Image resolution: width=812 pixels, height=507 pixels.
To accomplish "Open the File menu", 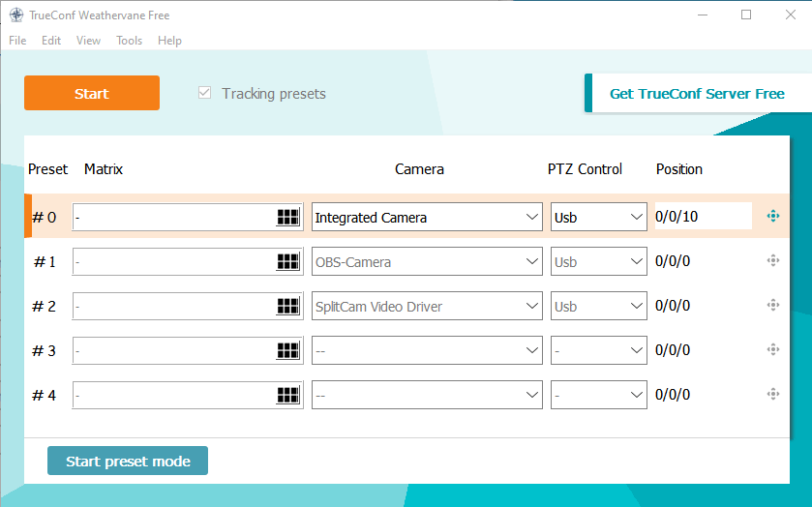I will pyautogui.click(x=17, y=41).
